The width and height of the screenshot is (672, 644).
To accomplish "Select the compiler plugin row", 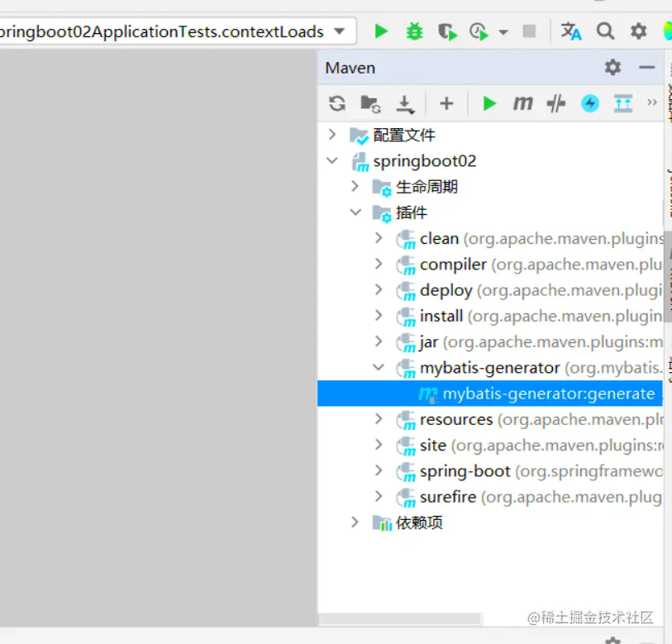I will [490, 264].
